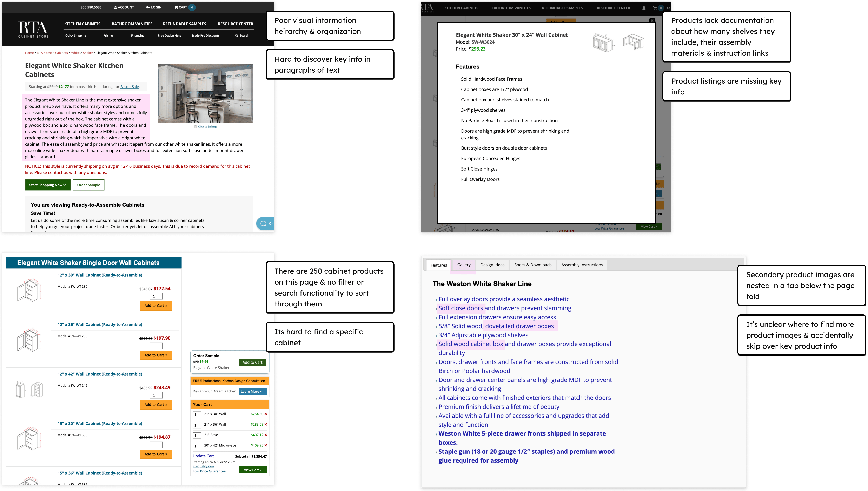Open the 12" x 30" Wall Cabinet title link
This screenshot has width=868, height=491.
tap(100, 275)
